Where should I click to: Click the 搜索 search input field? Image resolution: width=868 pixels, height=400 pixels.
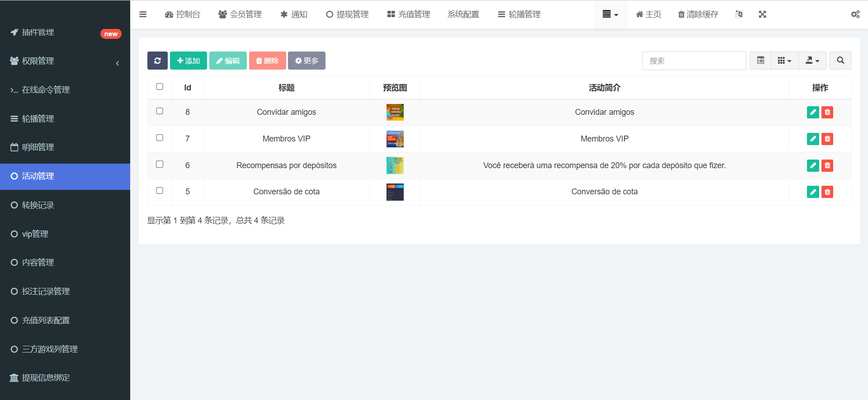694,61
